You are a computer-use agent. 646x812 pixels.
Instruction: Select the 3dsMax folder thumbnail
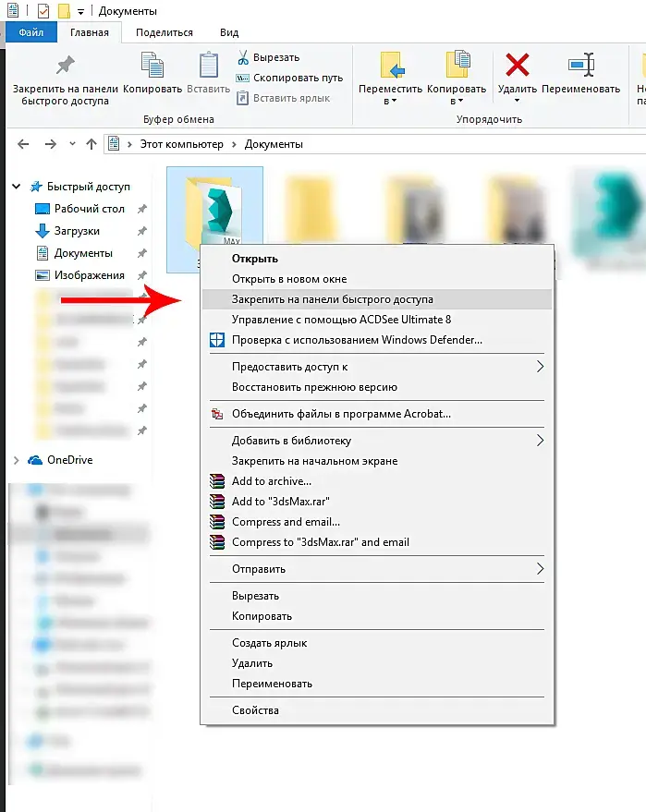[214, 219]
